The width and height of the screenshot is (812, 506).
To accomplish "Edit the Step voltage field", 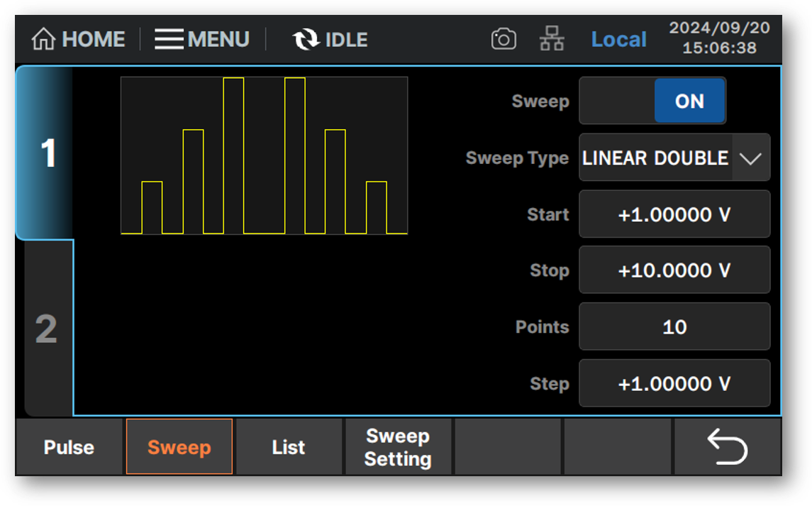I will [674, 384].
